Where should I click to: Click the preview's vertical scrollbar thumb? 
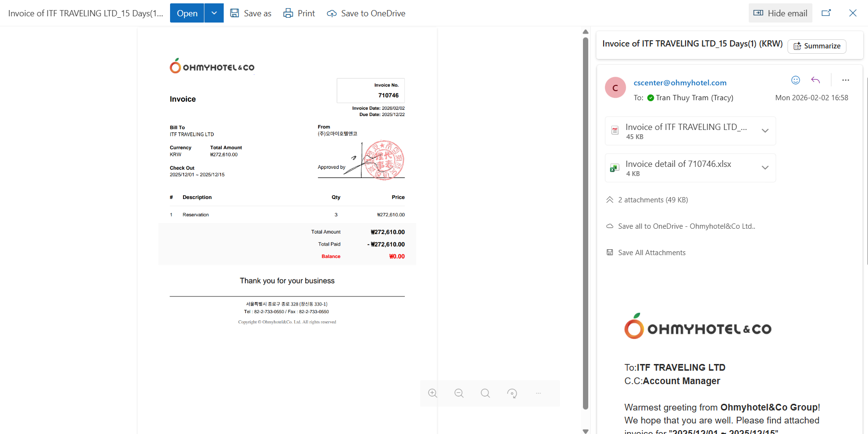point(585,223)
